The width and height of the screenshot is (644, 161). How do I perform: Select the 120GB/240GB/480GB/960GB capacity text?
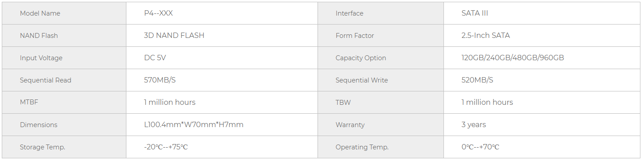513,58
